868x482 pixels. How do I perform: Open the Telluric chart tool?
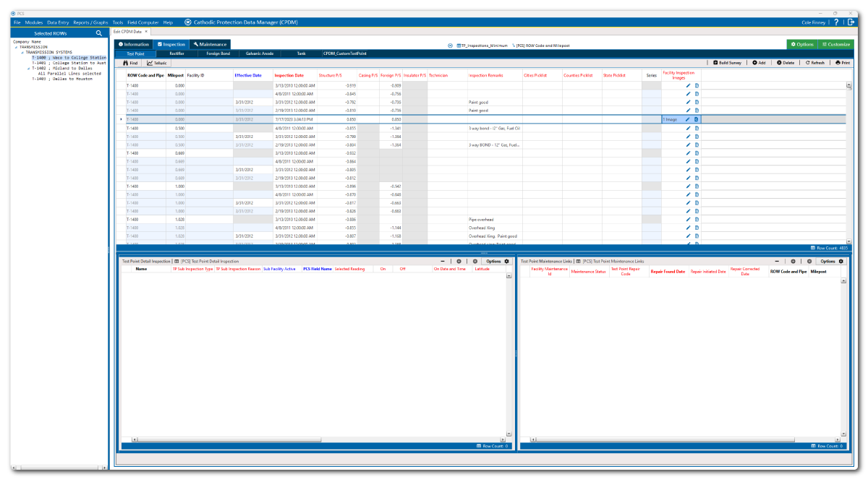(x=156, y=63)
